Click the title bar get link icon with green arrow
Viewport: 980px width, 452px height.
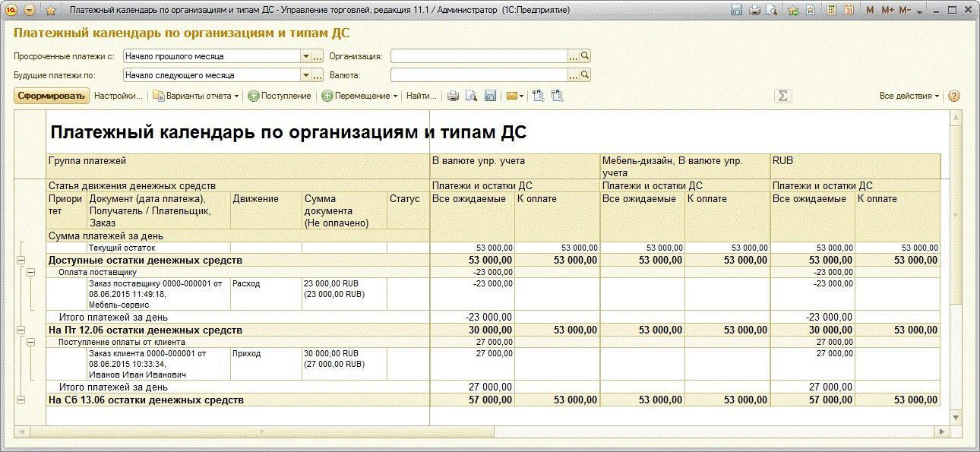tap(793, 11)
